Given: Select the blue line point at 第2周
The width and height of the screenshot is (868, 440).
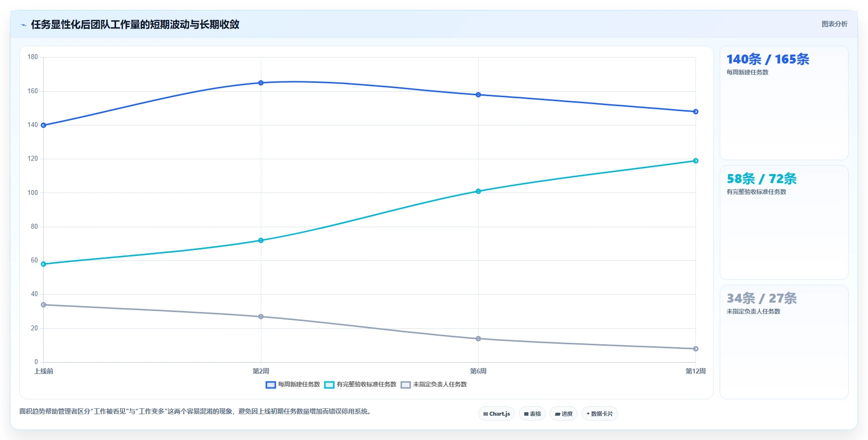Looking at the screenshot, I should (261, 83).
